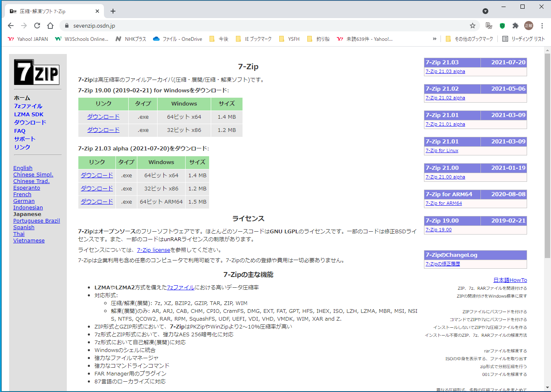Image resolution: width=551 pixels, height=392 pixels.
Task: Open FAQ in the sidebar menu
Action: tap(20, 131)
